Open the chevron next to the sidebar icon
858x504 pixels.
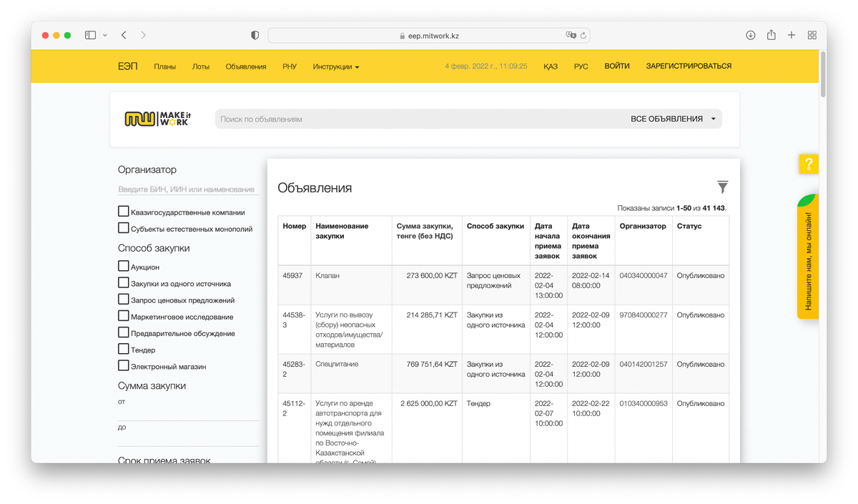coord(104,34)
